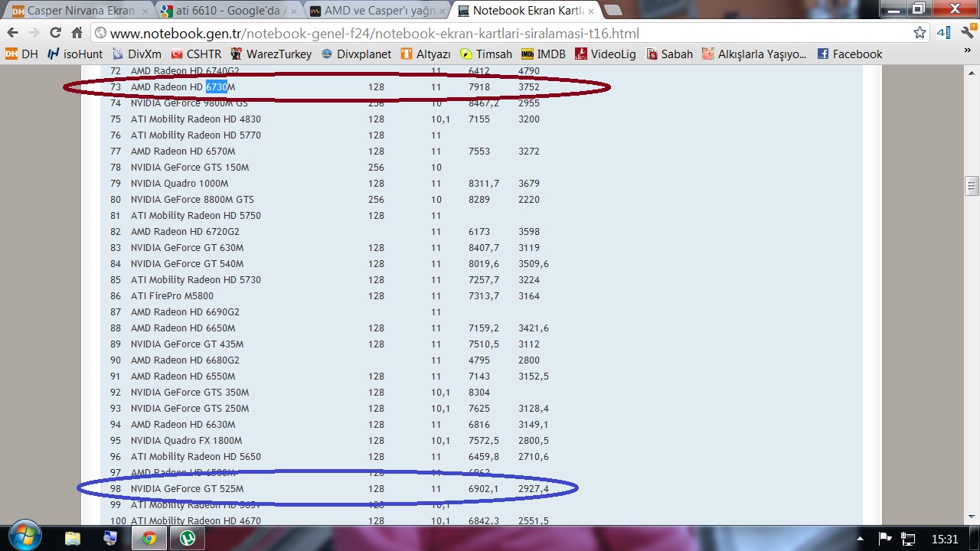Click the taskbar clock showing 15:31

[x=946, y=539]
